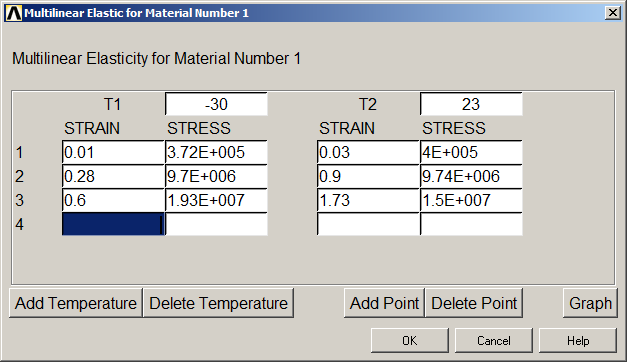Click the Delete Temperature button
The image size is (627, 362).
(218, 303)
